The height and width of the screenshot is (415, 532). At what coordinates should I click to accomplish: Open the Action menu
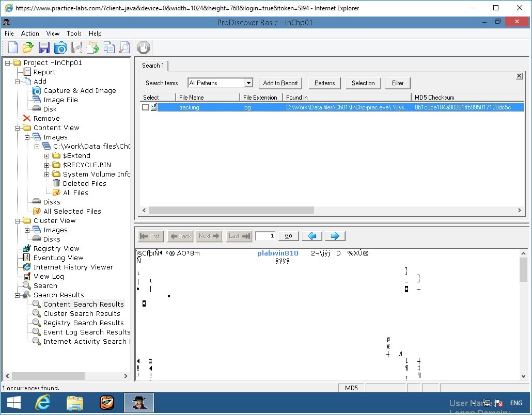click(30, 33)
